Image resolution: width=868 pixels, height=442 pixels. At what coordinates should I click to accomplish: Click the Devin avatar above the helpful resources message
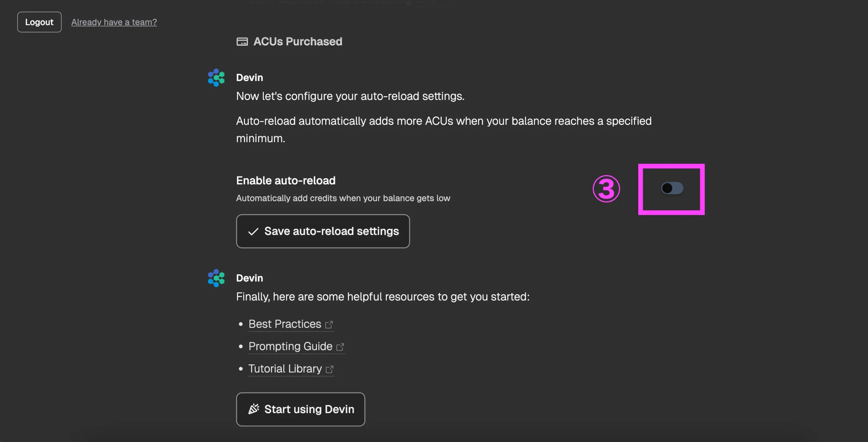216,278
